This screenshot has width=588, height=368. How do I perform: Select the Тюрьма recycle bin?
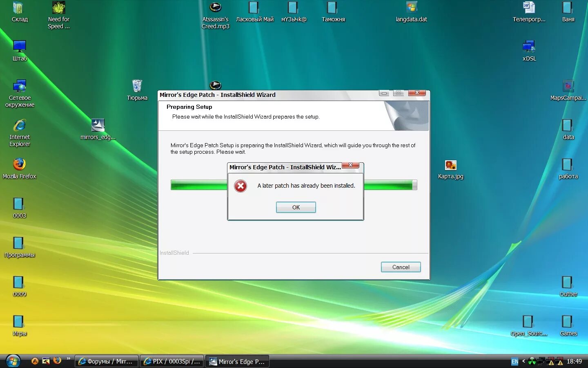(x=137, y=90)
